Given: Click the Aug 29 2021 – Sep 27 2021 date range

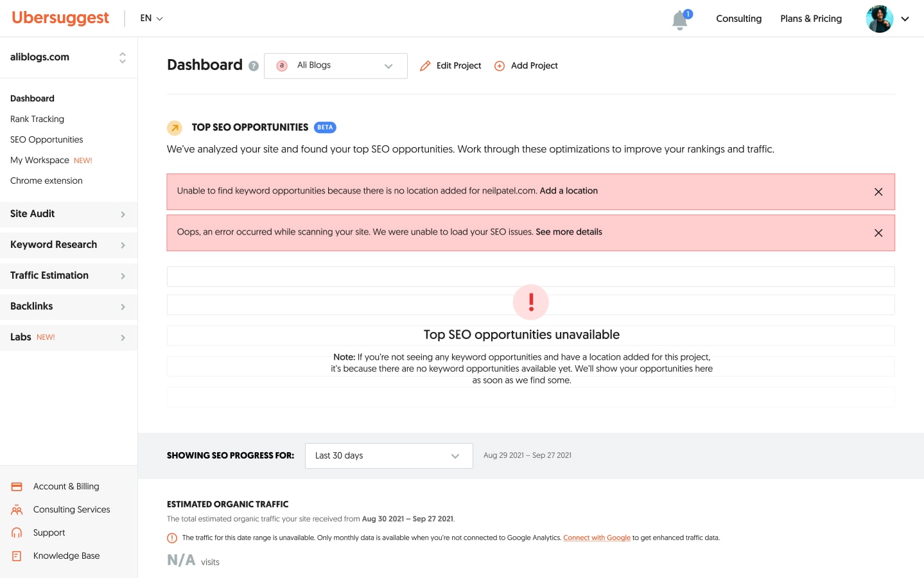Looking at the screenshot, I should pyautogui.click(x=527, y=455).
